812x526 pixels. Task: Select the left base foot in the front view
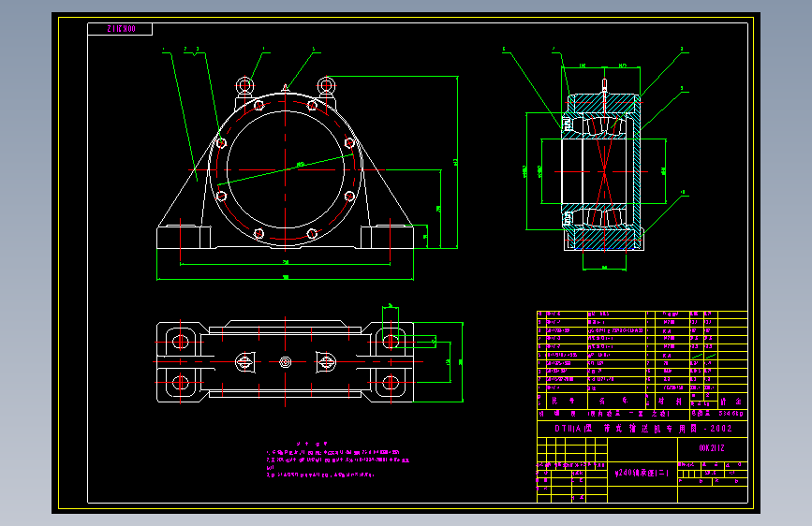[x=184, y=237]
